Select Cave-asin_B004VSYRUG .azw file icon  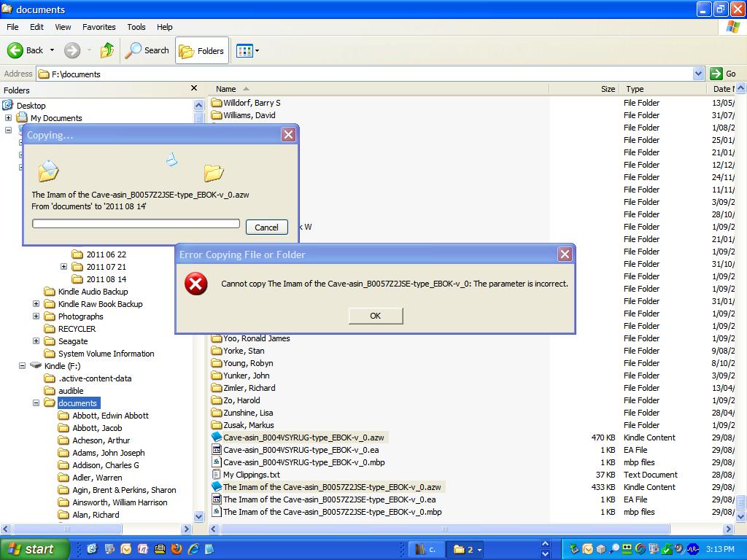pyautogui.click(x=216, y=437)
